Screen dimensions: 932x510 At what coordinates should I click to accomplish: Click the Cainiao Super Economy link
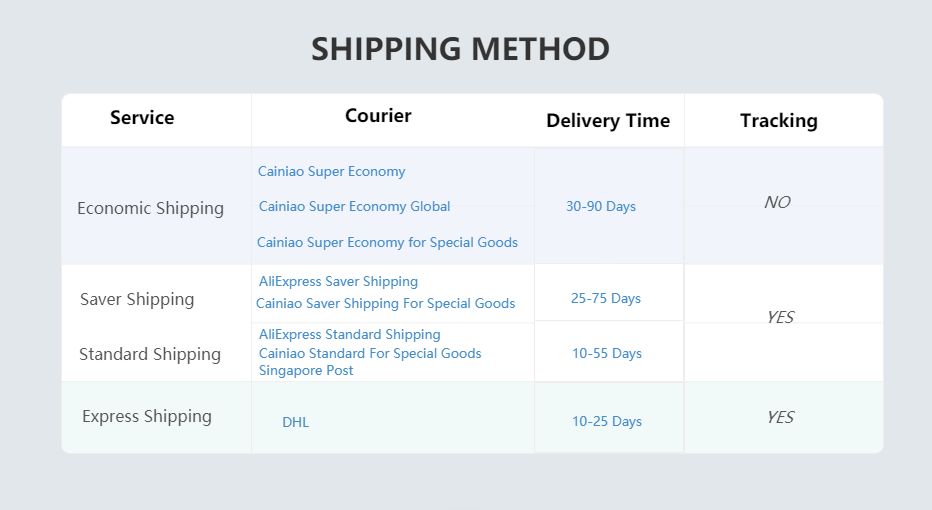point(332,171)
